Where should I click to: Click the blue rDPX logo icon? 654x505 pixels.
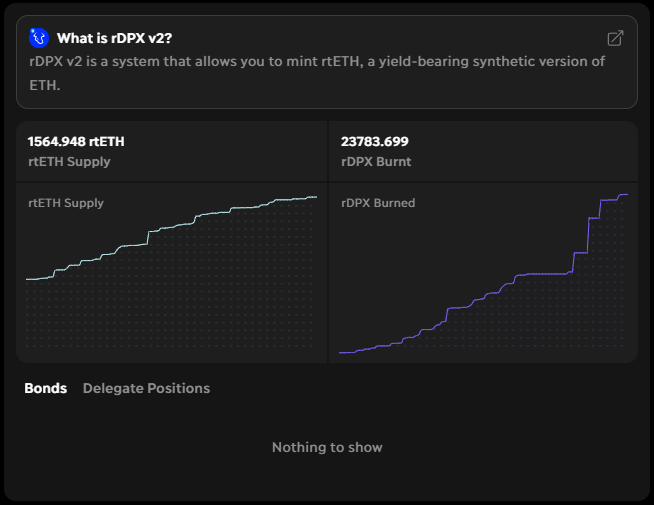[x=39, y=38]
